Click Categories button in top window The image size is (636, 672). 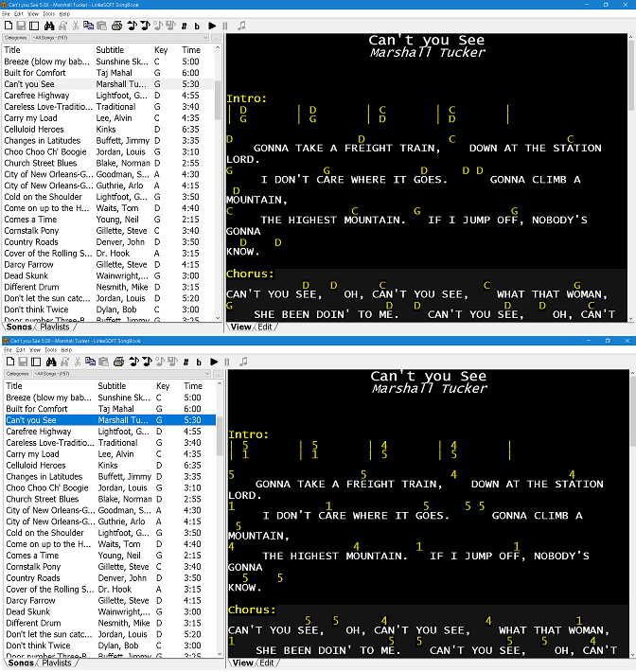tap(16, 38)
